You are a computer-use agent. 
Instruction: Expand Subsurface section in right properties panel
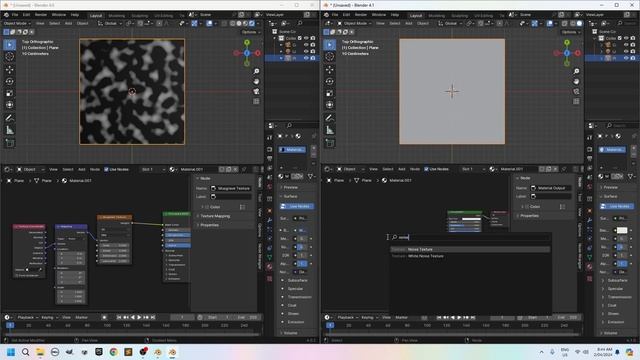point(617,280)
